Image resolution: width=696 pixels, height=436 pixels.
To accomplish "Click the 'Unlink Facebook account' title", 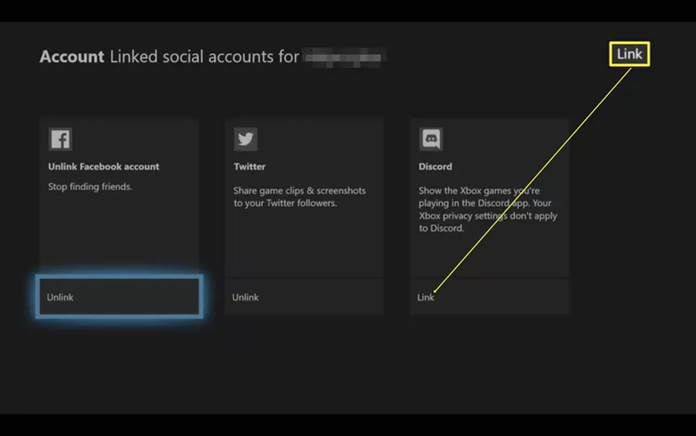I will pos(103,167).
